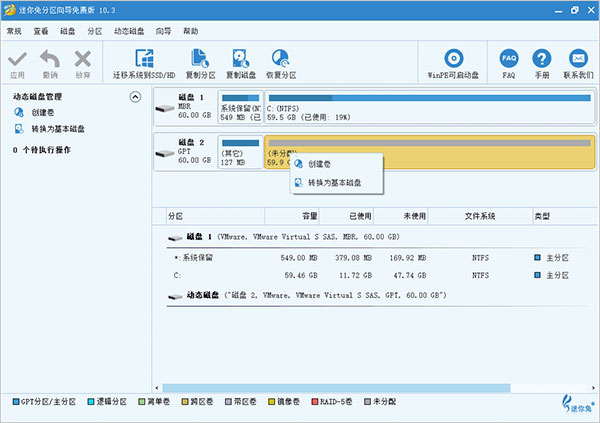
Task: Select Disk 1 icon in disk map
Action: point(165,109)
